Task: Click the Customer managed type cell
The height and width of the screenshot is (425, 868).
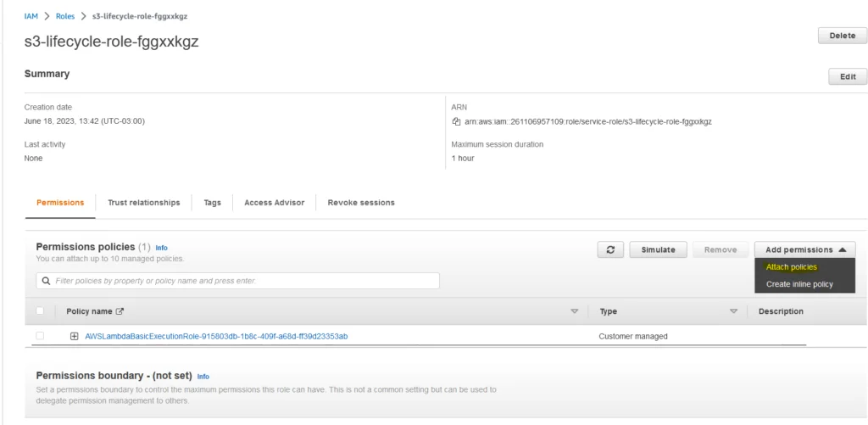Action: pos(632,336)
